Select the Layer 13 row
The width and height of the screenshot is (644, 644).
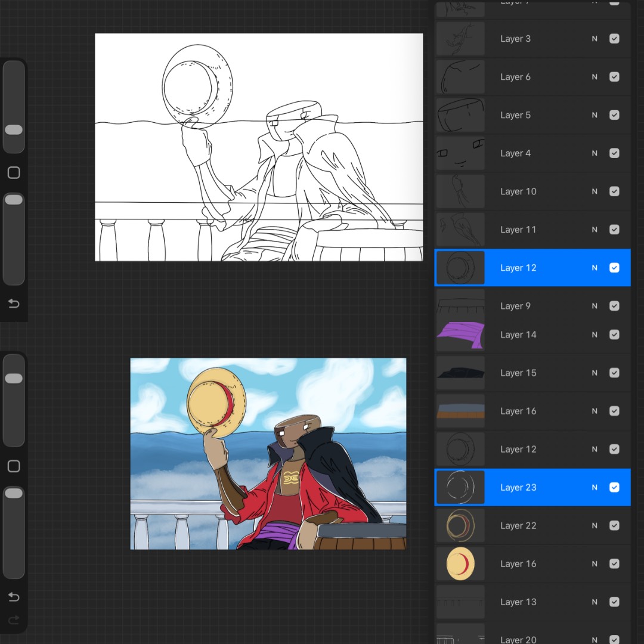click(x=532, y=602)
